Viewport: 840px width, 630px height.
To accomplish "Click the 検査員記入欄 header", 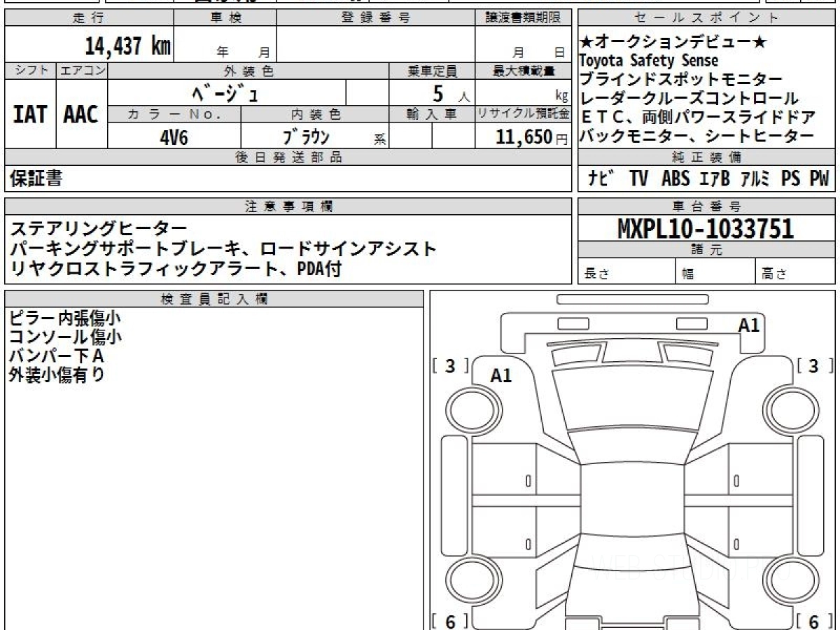I will (x=214, y=298).
